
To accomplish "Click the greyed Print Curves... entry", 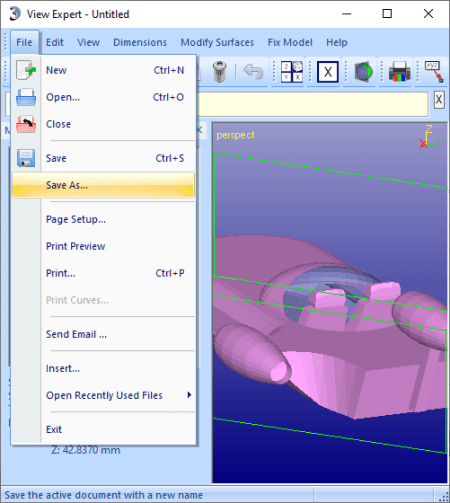I will [x=103, y=300].
